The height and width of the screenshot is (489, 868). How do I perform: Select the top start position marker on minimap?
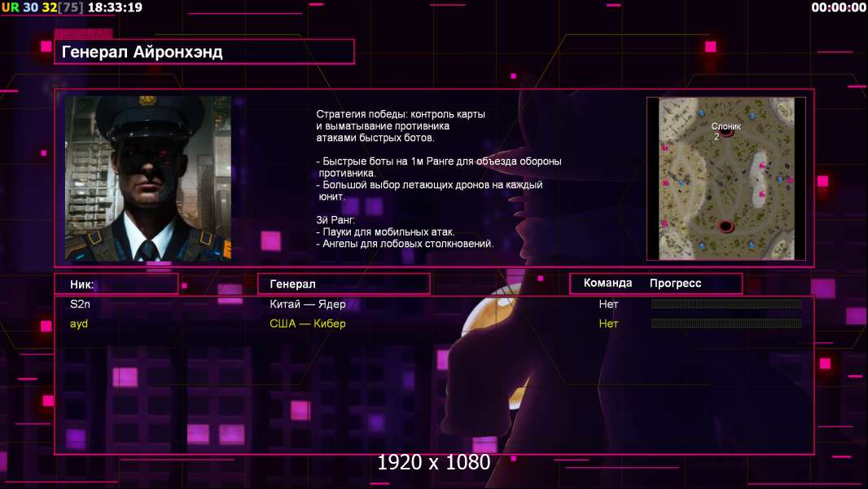pos(726,133)
